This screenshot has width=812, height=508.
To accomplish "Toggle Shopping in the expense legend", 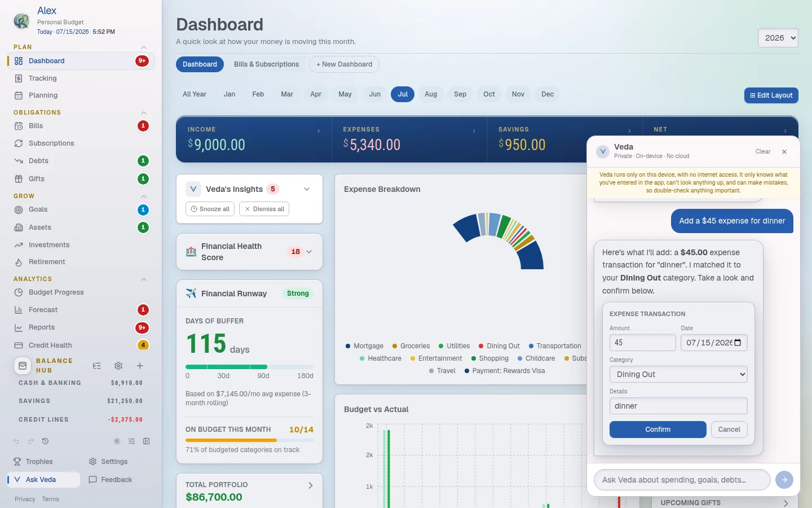I will [x=490, y=358].
